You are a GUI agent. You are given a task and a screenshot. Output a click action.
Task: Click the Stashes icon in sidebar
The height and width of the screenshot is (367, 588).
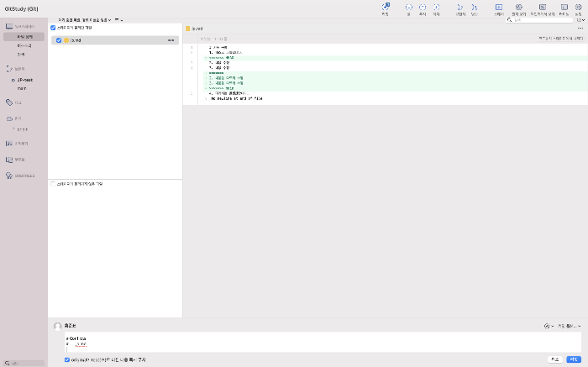click(9, 144)
